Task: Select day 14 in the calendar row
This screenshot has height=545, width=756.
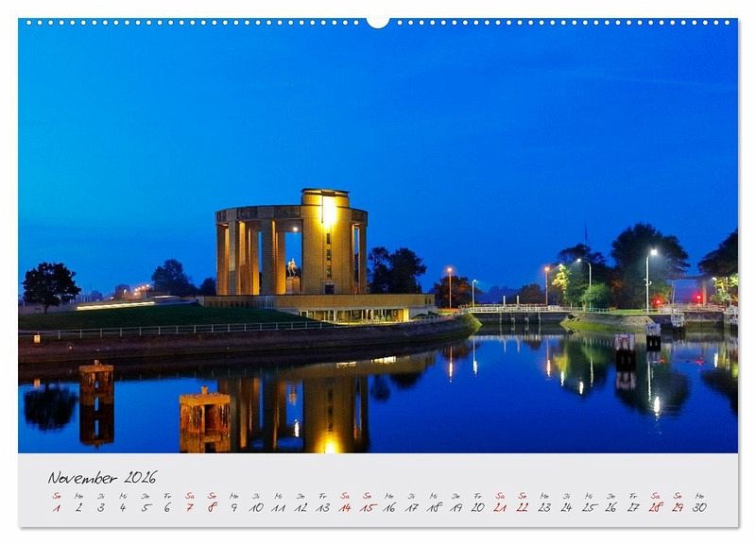Action: (x=345, y=507)
